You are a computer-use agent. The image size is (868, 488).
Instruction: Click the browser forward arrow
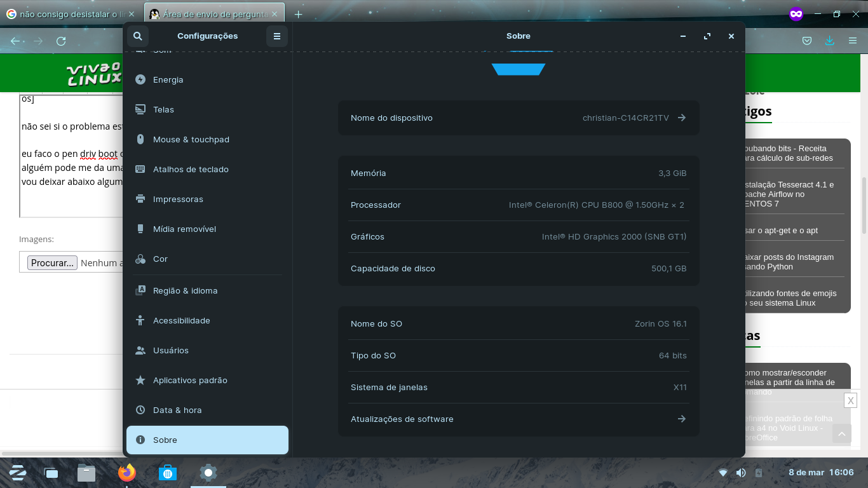tap(38, 41)
